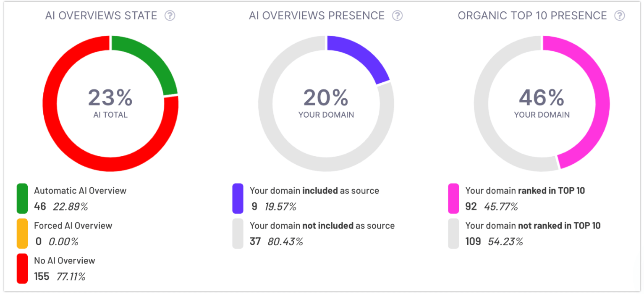Image resolution: width=644 pixels, height=294 pixels.
Task: Click the Forced AI Overview legend label
Action: pos(73,226)
